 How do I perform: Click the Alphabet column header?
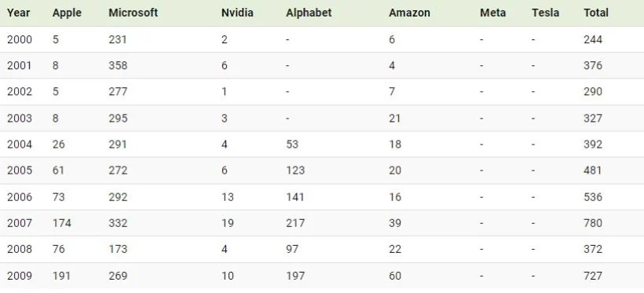pos(309,13)
